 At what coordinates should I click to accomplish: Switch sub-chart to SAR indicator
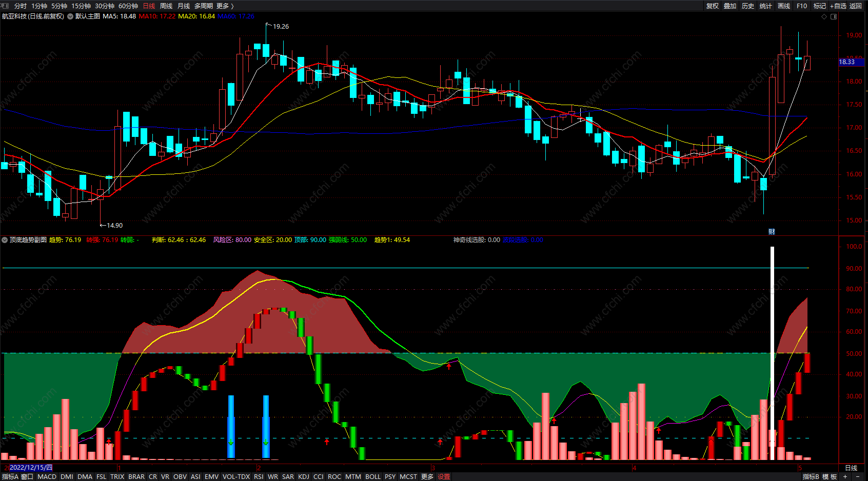(x=288, y=477)
